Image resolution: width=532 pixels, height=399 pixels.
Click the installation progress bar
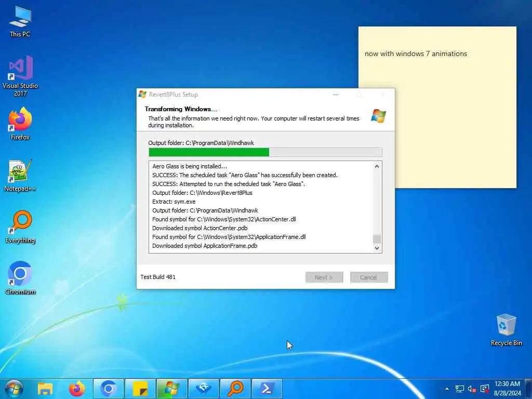[265, 152]
